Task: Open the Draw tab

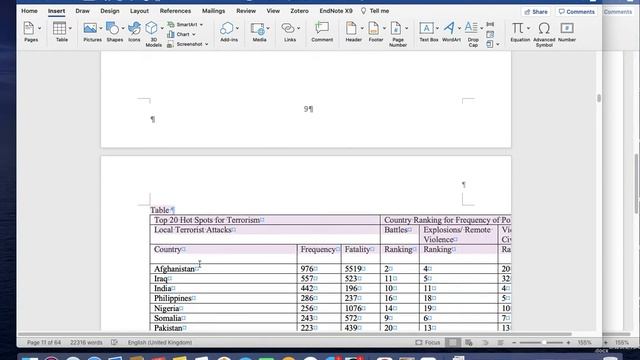Action: [x=82, y=11]
